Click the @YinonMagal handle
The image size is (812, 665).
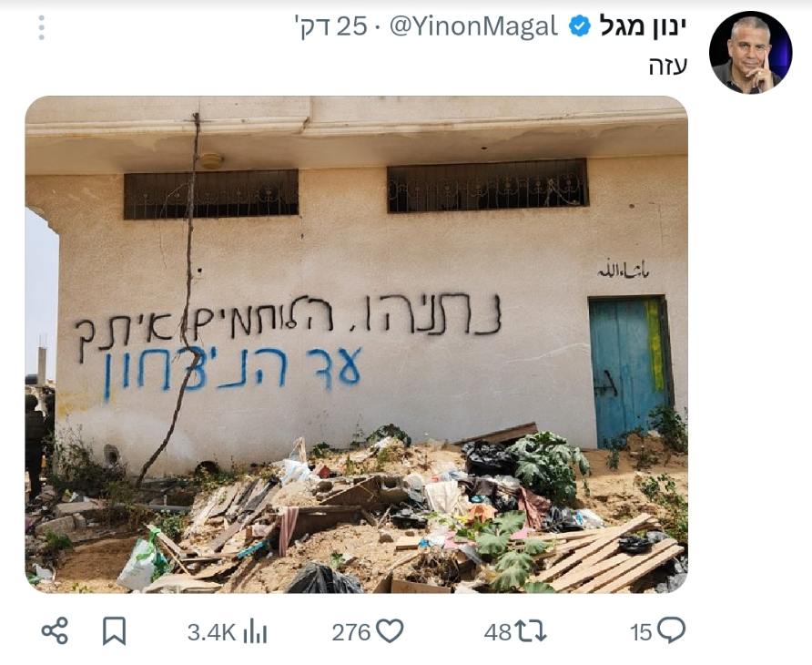(x=473, y=26)
